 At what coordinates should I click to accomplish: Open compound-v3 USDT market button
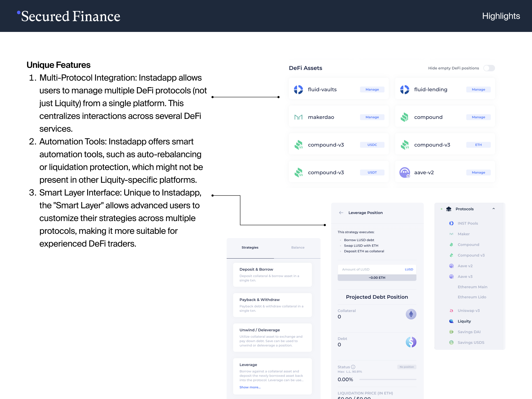coord(372,173)
